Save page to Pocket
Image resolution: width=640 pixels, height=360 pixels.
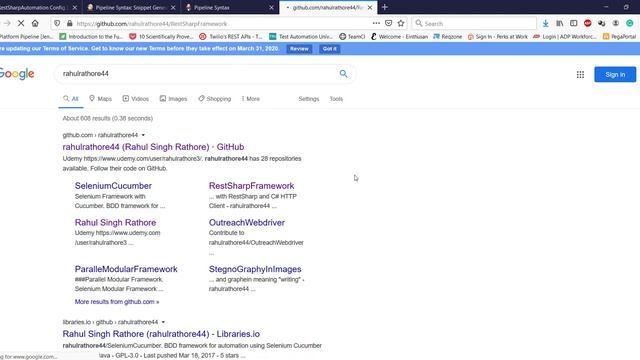[x=389, y=23]
